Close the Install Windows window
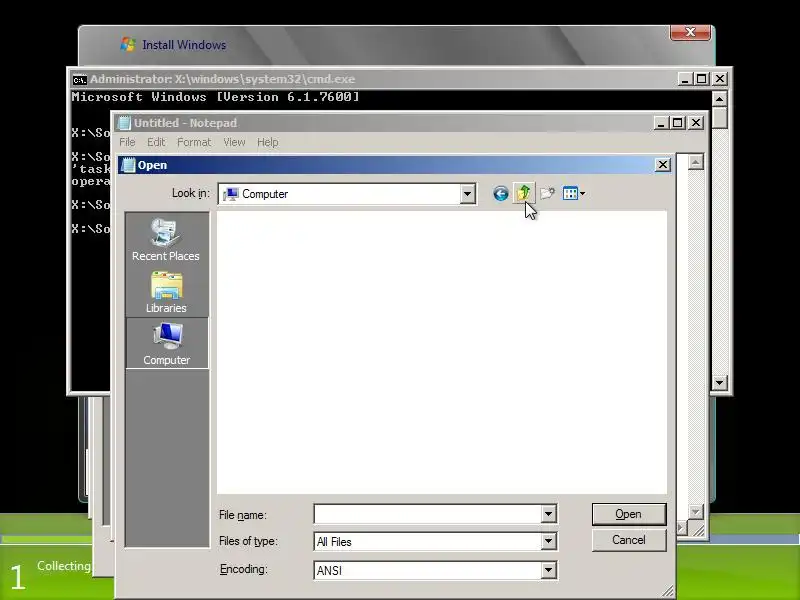 coord(690,32)
